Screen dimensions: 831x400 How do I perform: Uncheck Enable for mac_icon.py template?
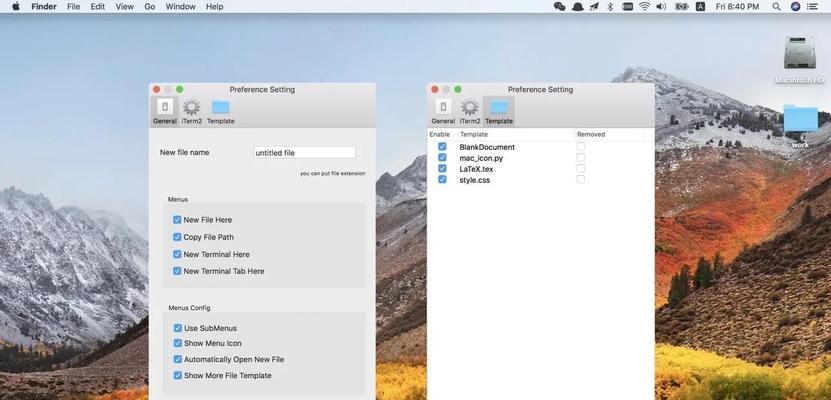[442, 157]
